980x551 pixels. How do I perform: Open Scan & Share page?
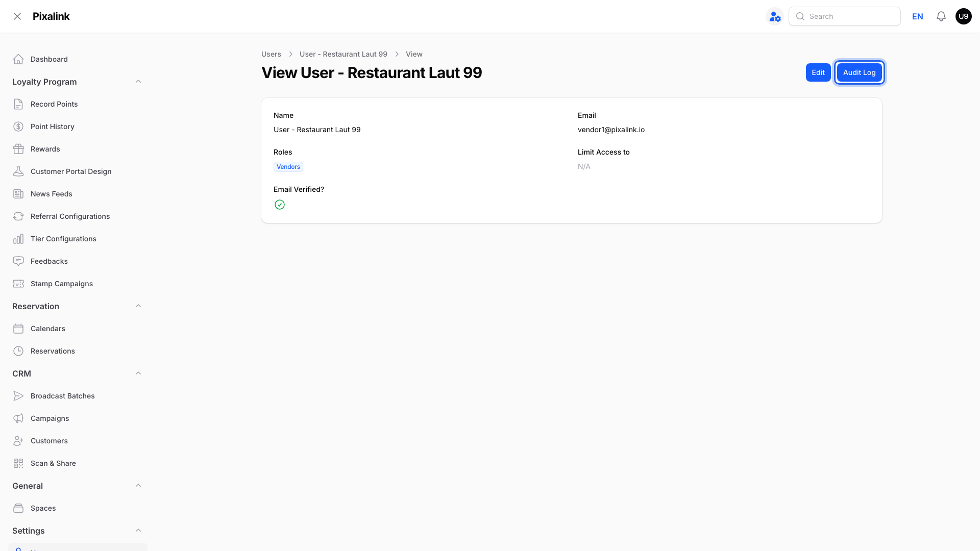[78, 463]
